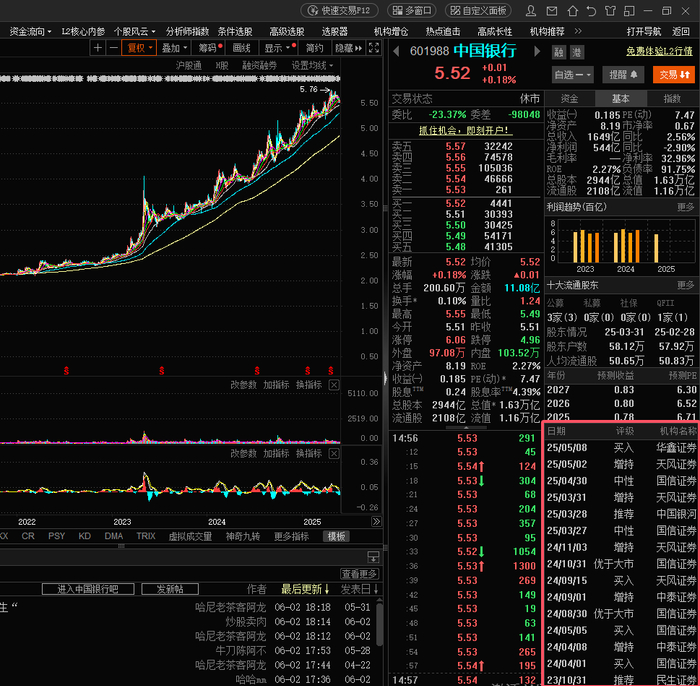Select 条件选股 menu item
This screenshot has width=700, height=686.
235,32
